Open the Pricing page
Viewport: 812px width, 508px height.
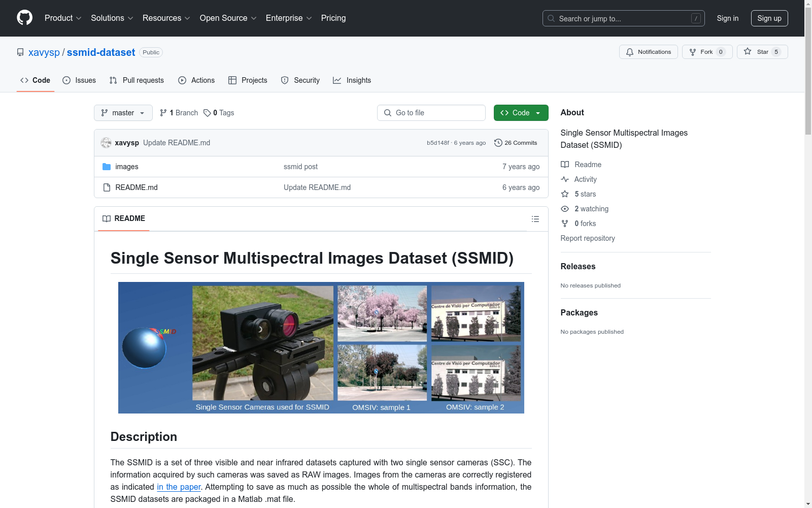pos(333,18)
